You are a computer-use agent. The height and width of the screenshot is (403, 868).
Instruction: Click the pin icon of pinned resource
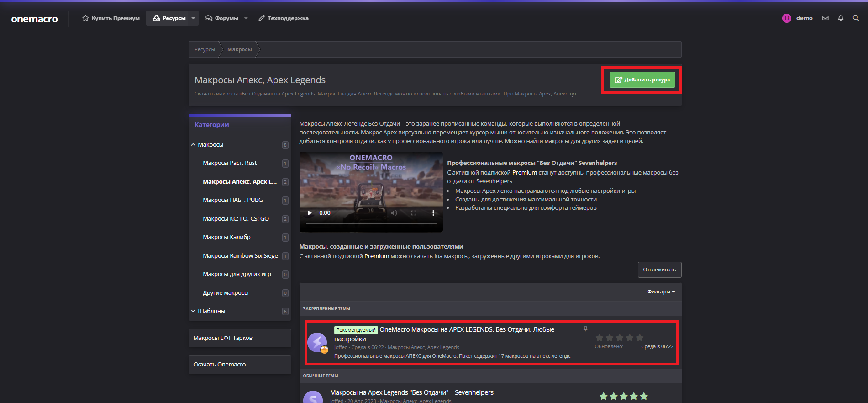point(585,329)
